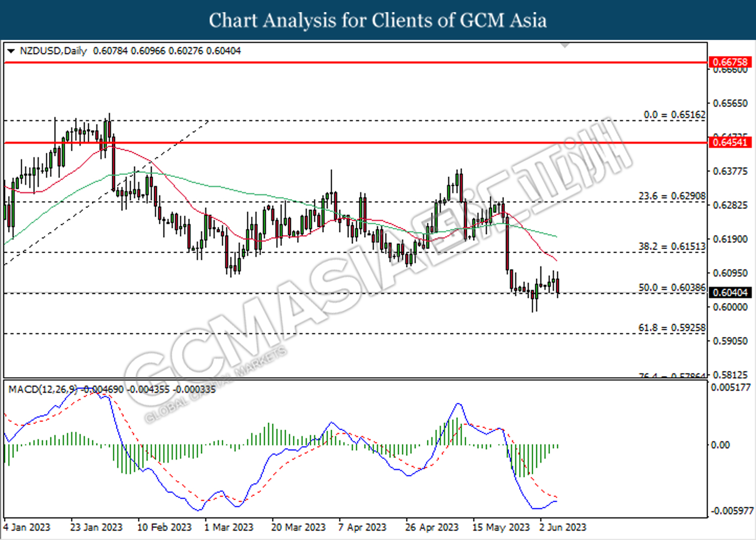
Task: Click the date label 10 Feb 2023
Action: tap(164, 527)
